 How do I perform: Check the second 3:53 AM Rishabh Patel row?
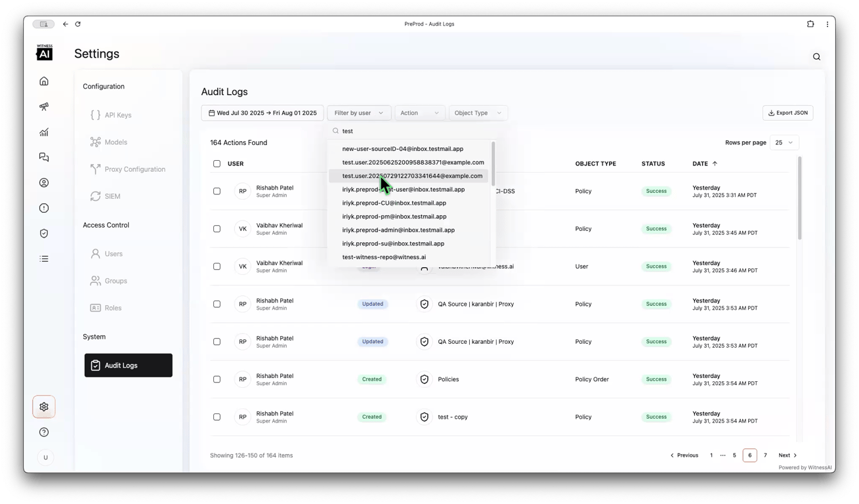click(x=217, y=342)
